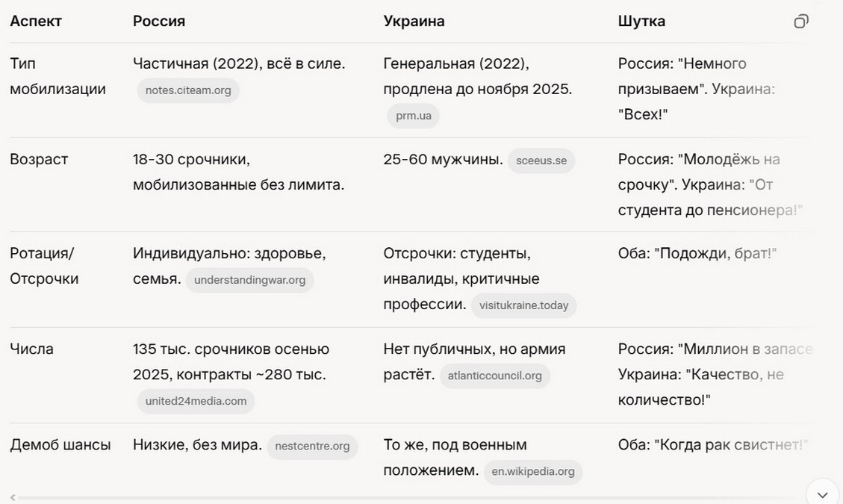Click the scroll-down chevron button
The height and width of the screenshot is (504, 843).
(821, 493)
